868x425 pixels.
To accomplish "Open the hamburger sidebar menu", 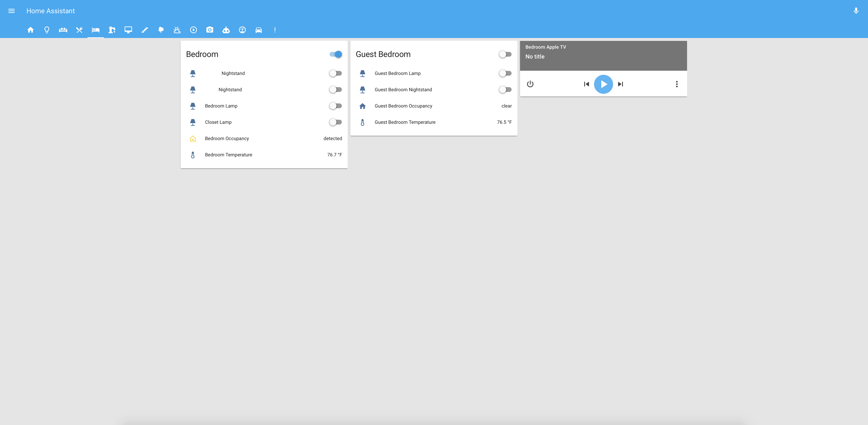I will click(x=11, y=11).
